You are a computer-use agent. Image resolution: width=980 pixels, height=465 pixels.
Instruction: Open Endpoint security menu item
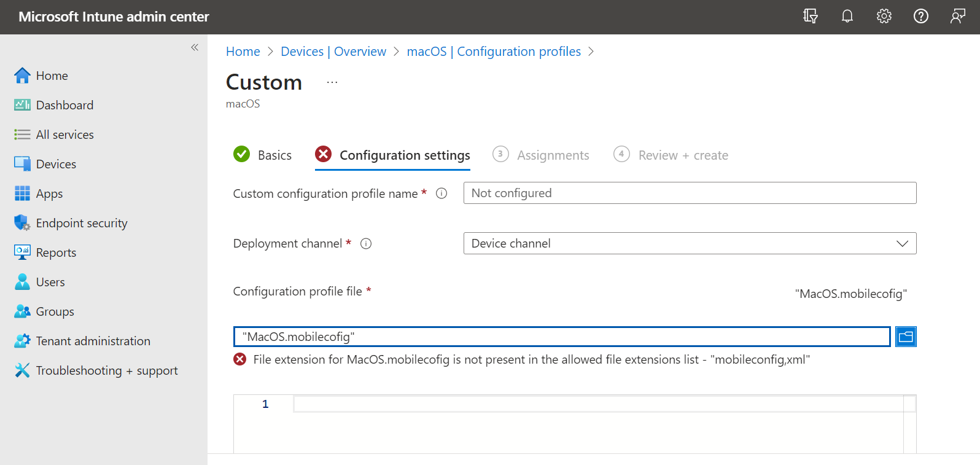click(82, 223)
